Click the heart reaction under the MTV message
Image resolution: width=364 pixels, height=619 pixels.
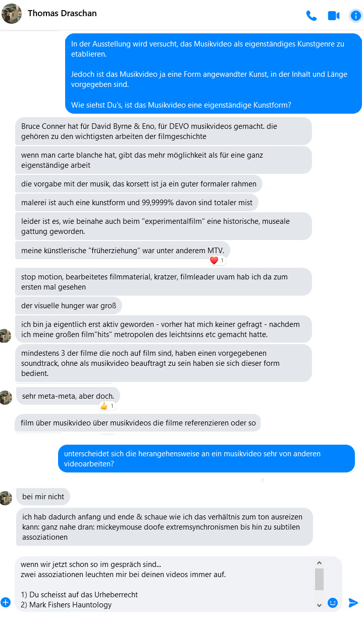217,261
